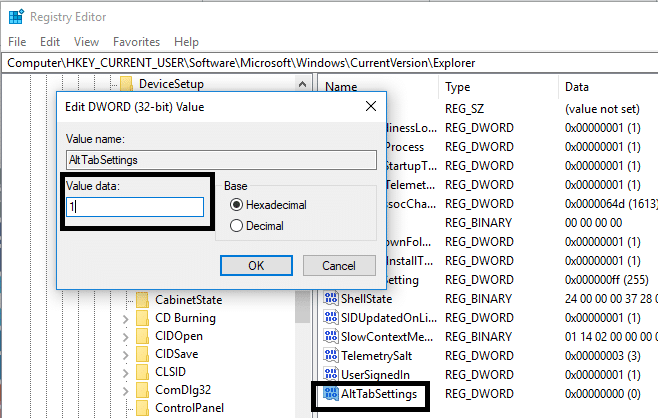Select the Hexadecimal base option

coord(236,204)
